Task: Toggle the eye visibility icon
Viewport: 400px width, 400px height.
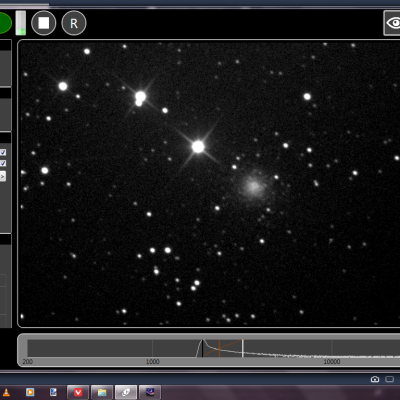Action: click(393, 23)
